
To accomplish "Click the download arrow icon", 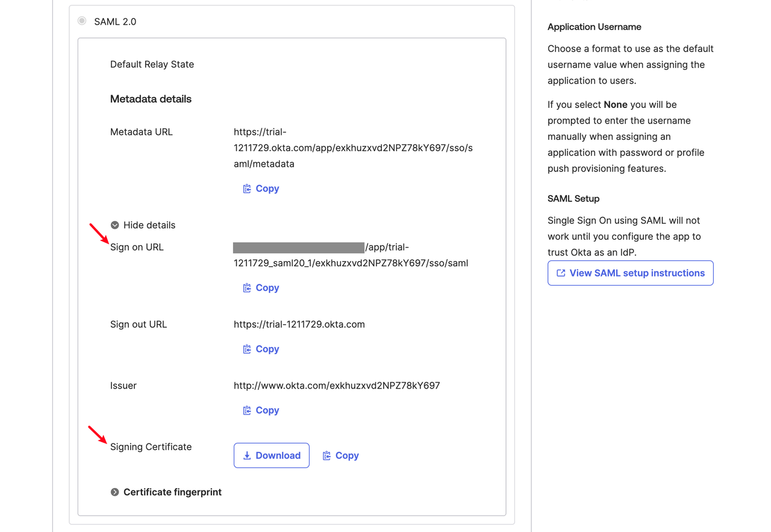I will coord(247,456).
